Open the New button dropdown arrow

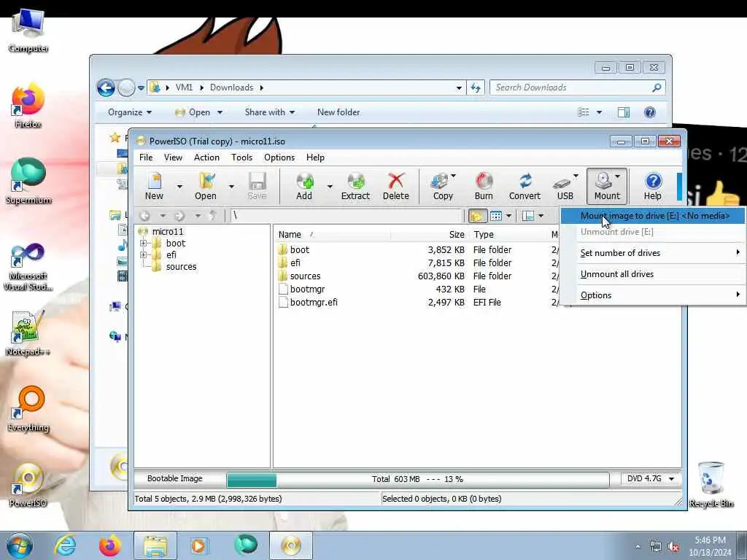[x=179, y=186]
